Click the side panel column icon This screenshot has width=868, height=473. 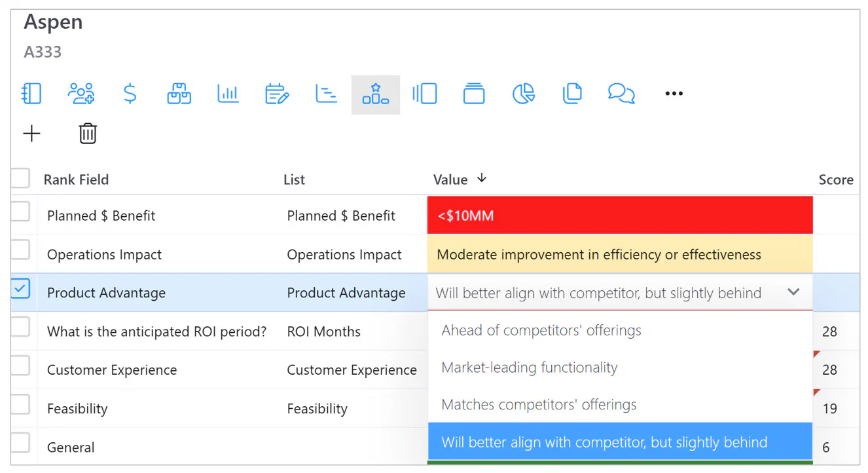click(x=425, y=94)
